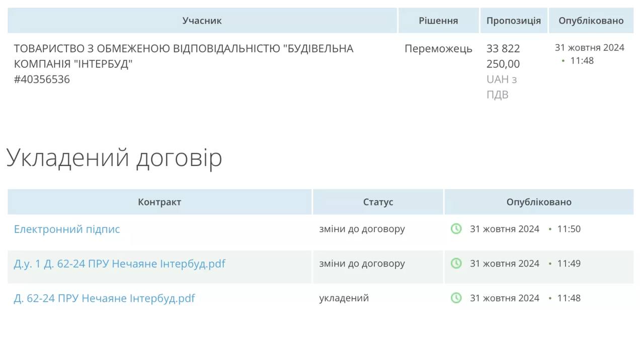This screenshot has height=347, width=644.
Task: Select the participant name Будівельна компанія Інтербуд
Action: [x=183, y=56]
